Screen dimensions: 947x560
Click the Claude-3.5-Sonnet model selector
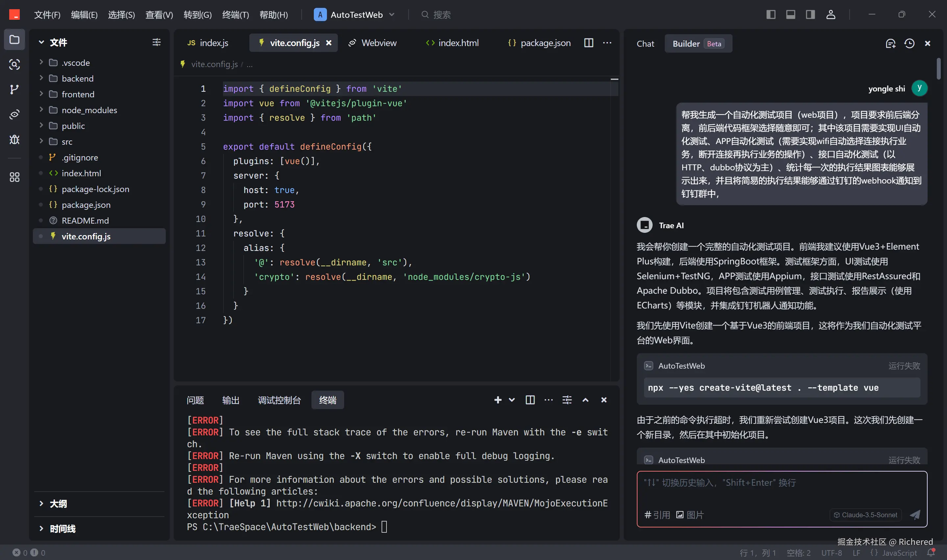(x=865, y=515)
